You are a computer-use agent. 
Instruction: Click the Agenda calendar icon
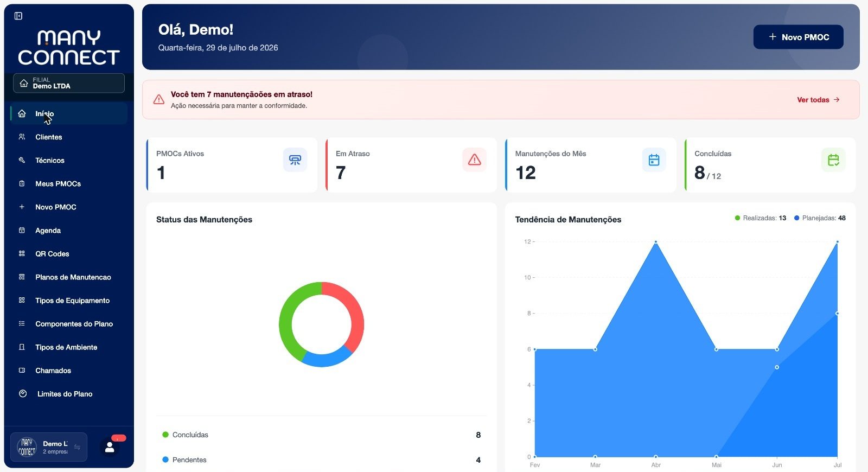coord(22,230)
